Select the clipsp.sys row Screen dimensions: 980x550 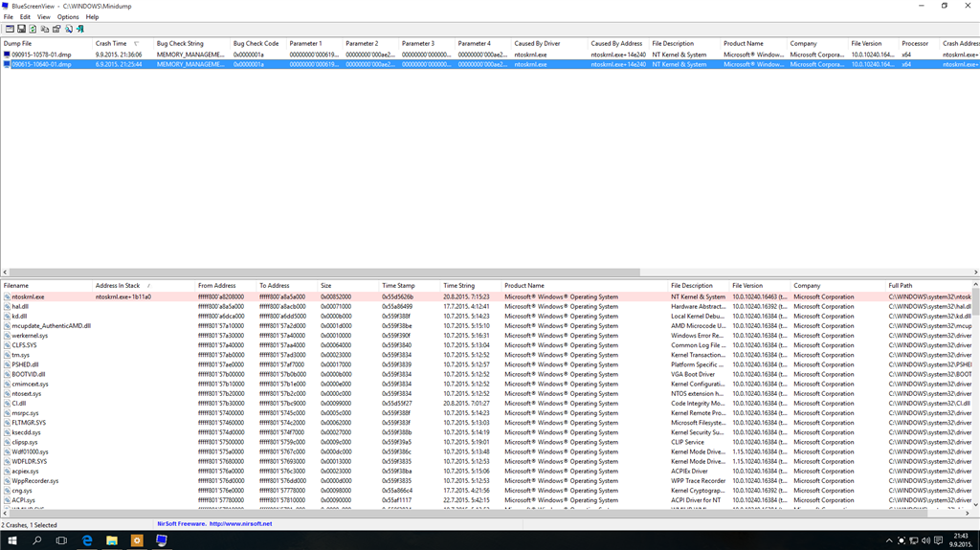[x=486, y=442]
